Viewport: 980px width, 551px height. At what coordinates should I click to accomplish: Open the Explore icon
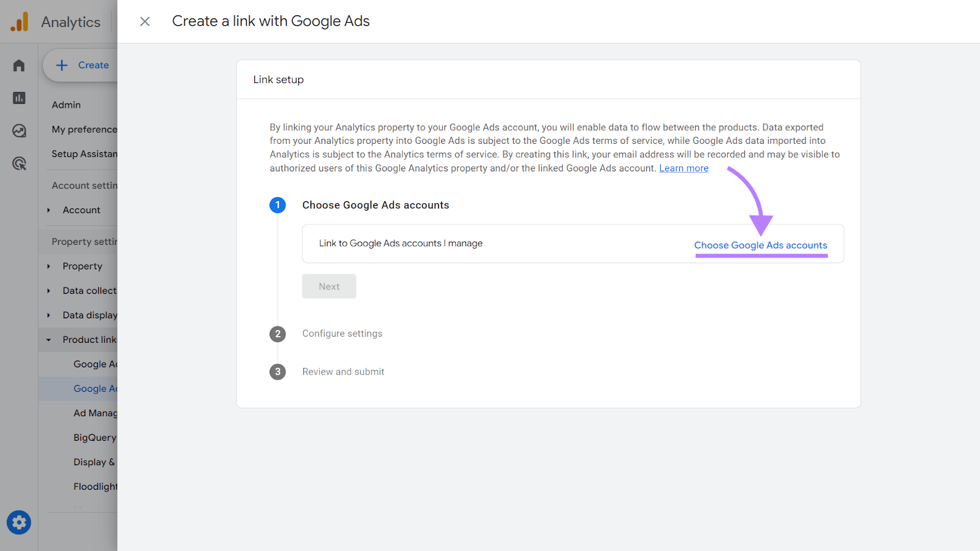tap(18, 130)
